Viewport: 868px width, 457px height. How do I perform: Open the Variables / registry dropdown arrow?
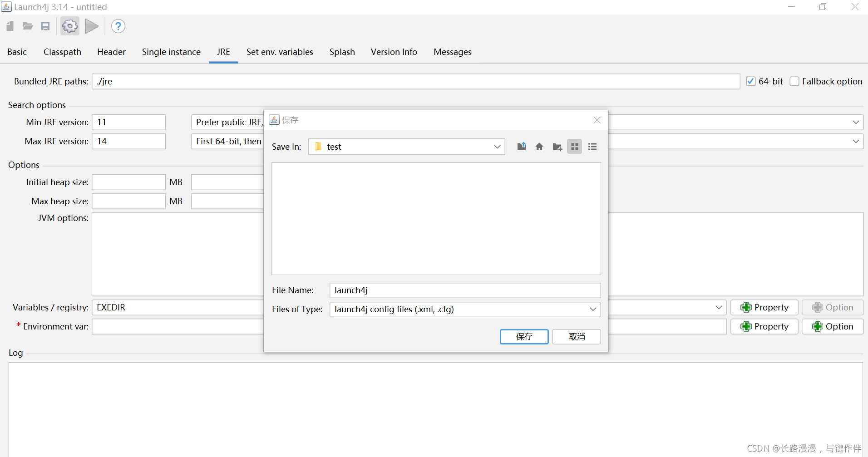pyautogui.click(x=719, y=307)
